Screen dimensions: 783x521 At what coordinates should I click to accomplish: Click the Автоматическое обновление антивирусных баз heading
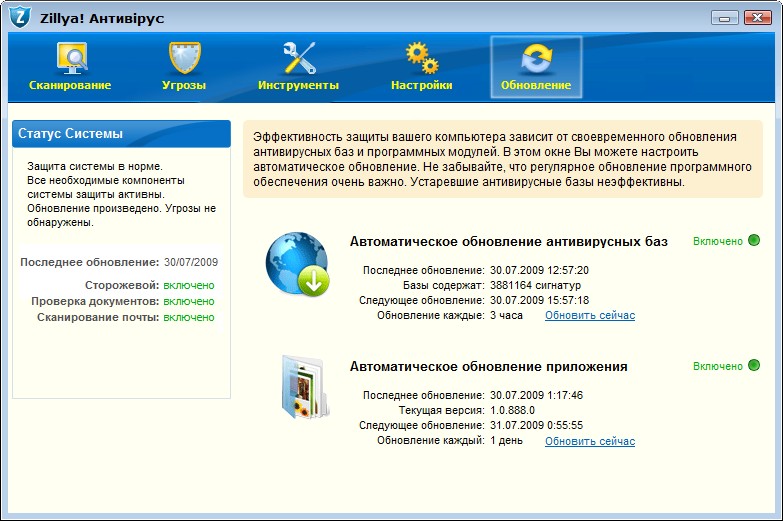[508, 241]
